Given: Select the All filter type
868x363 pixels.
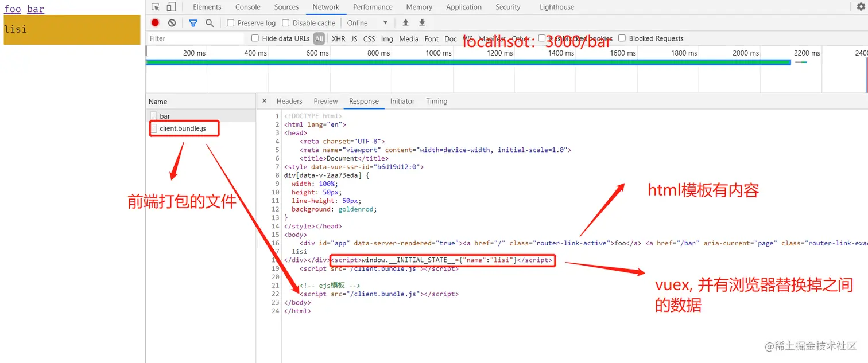Looking at the screenshot, I should pyautogui.click(x=319, y=38).
